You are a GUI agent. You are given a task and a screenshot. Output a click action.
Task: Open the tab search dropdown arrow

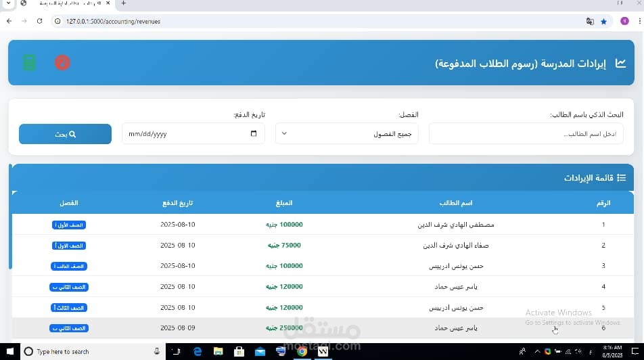click(x=8, y=3)
